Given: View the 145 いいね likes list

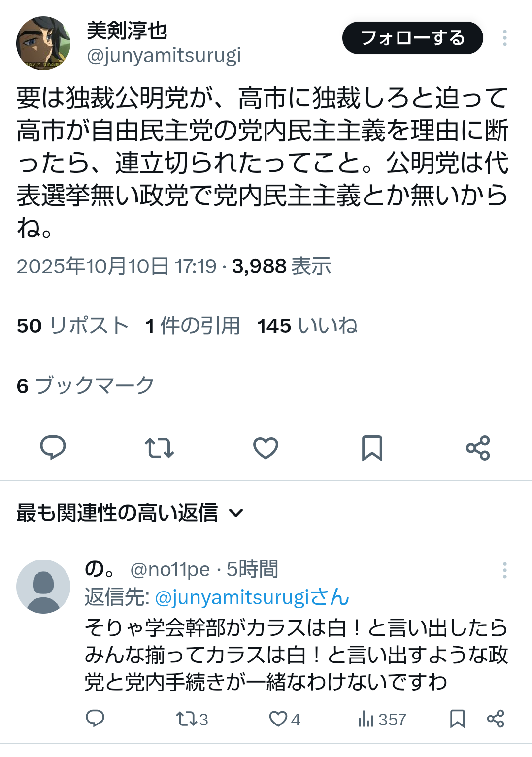Looking at the screenshot, I should click(x=307, y=326).
